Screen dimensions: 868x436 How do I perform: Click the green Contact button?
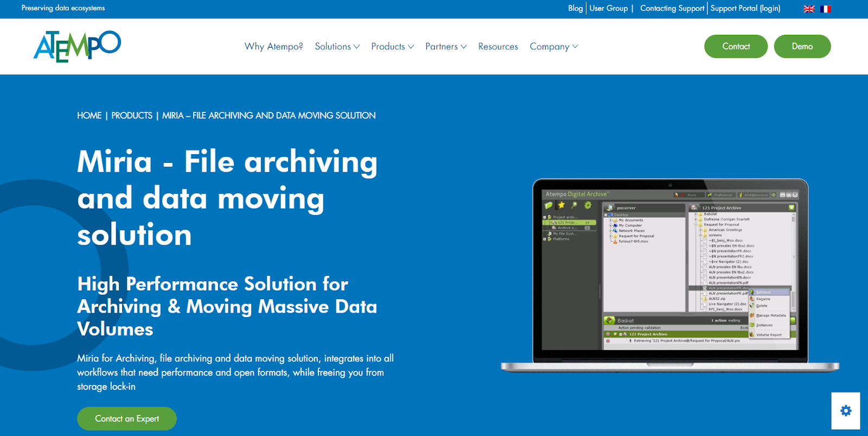coord(736,46)
